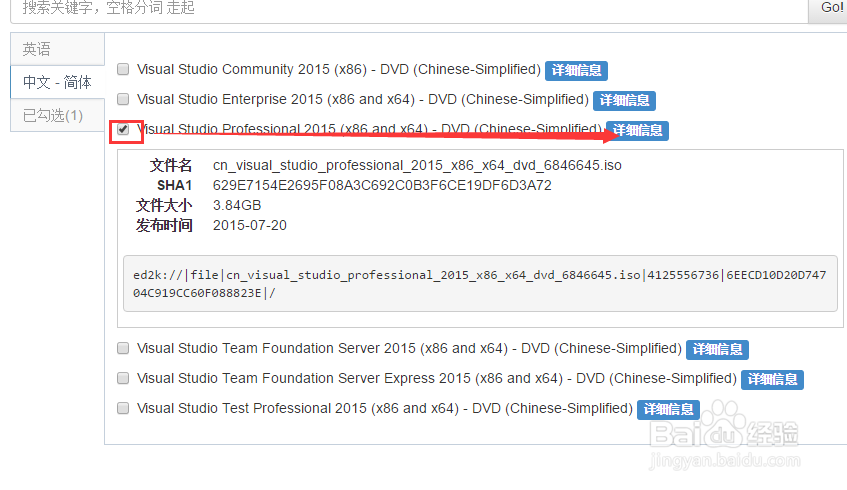Check Visual Studio Community 2015 (x86) checkbox

123,69
